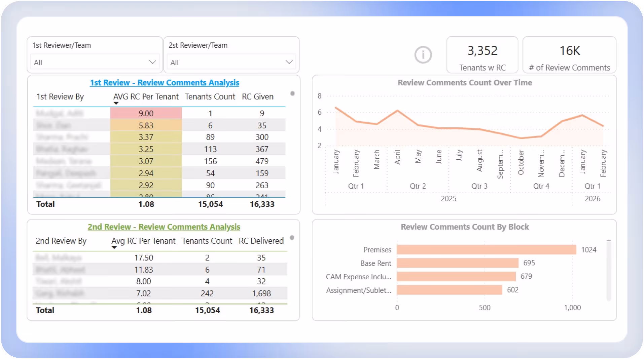
Task: Open the 1st Reviewer/Team dropdown
Action: (153, 62)
